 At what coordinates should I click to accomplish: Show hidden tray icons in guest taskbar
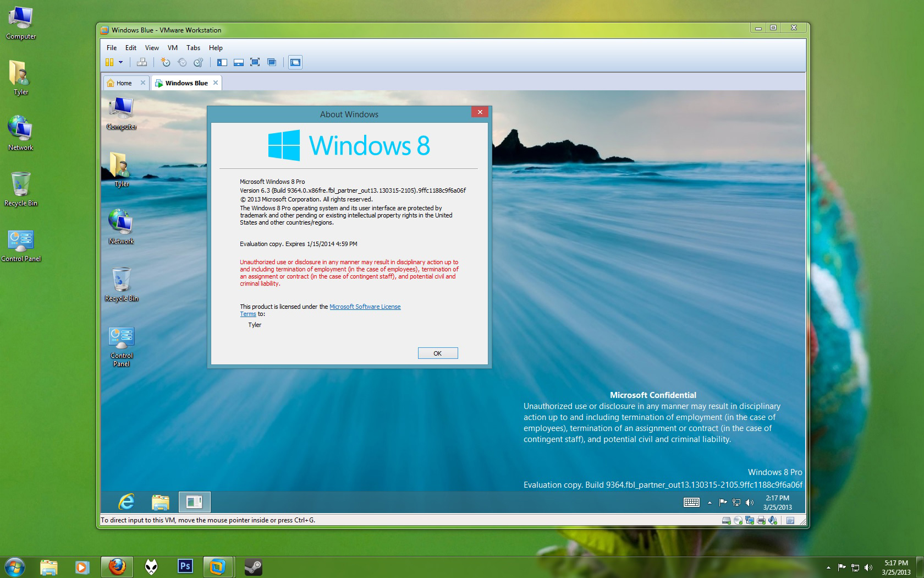pos(710,502)
